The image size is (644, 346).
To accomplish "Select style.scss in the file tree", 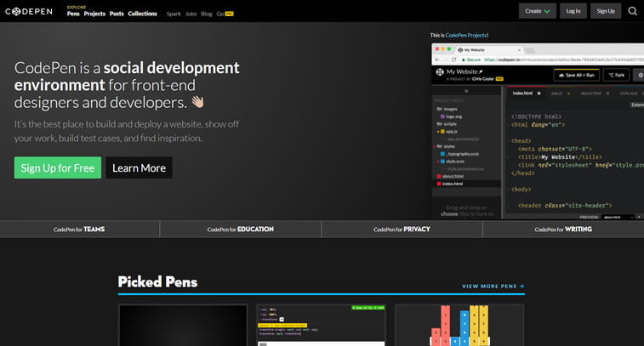I will point(452,162).
